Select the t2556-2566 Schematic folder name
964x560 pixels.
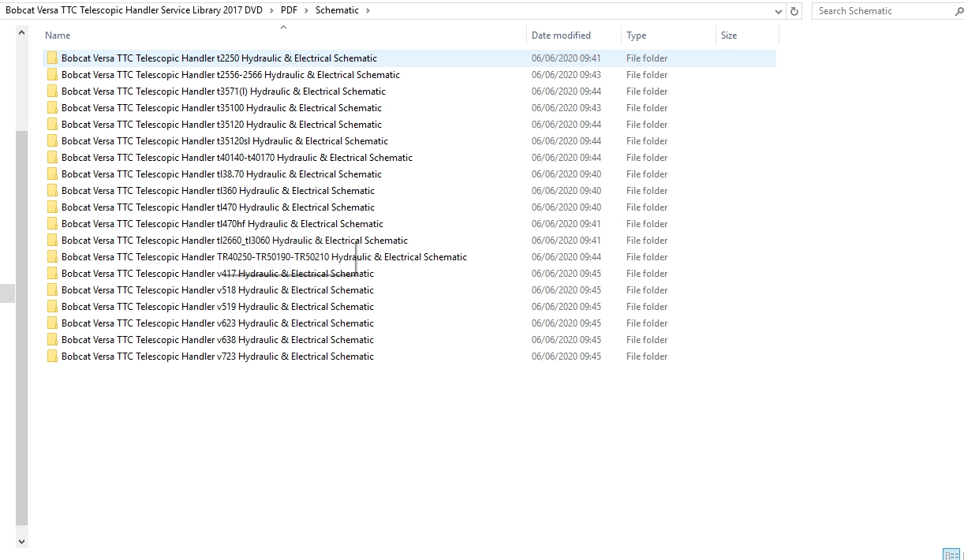[230, 75]
